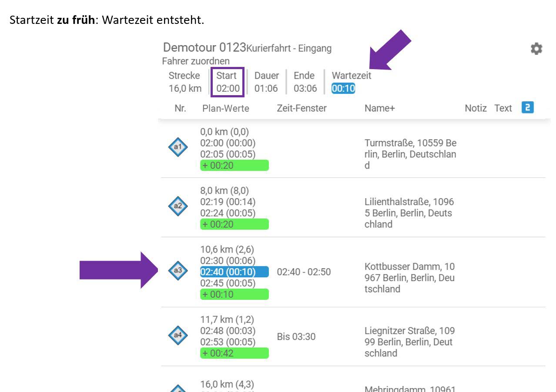Click the Zeit-Fenster column header
The height and width of the screenshot is (392, 556).
click(x=301, y=108)
